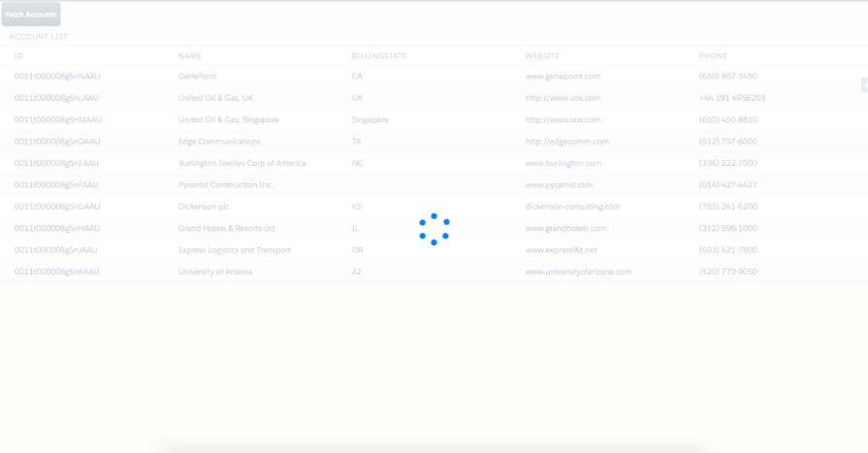Click the BILLINGSTATE column header
Viewport: 868px width, 453px height.
coord(378,56)
